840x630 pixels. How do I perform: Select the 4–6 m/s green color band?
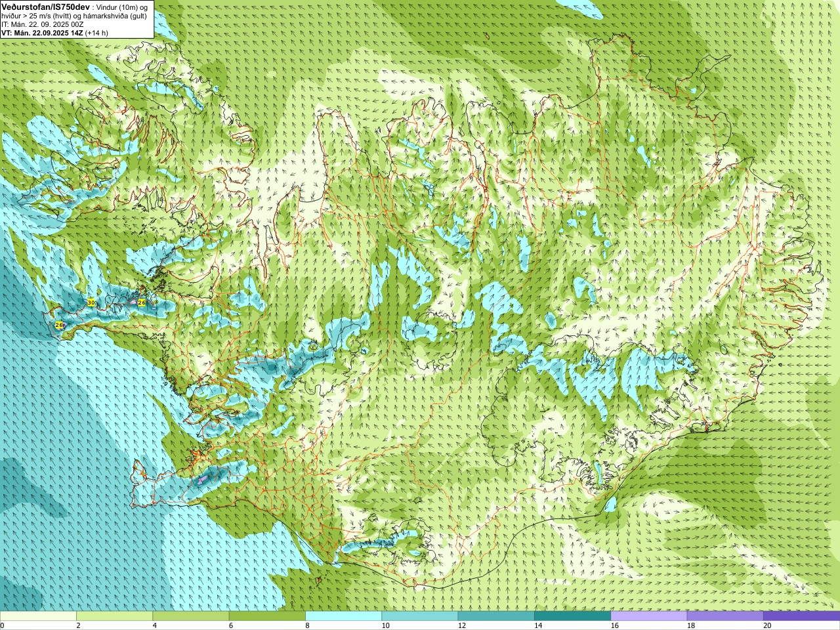click(x=191, y=616)
